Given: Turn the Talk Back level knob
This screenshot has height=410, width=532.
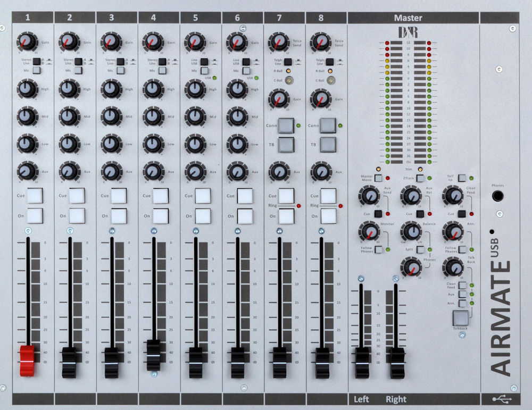Looking at the screenshot, I should point(454,269).
